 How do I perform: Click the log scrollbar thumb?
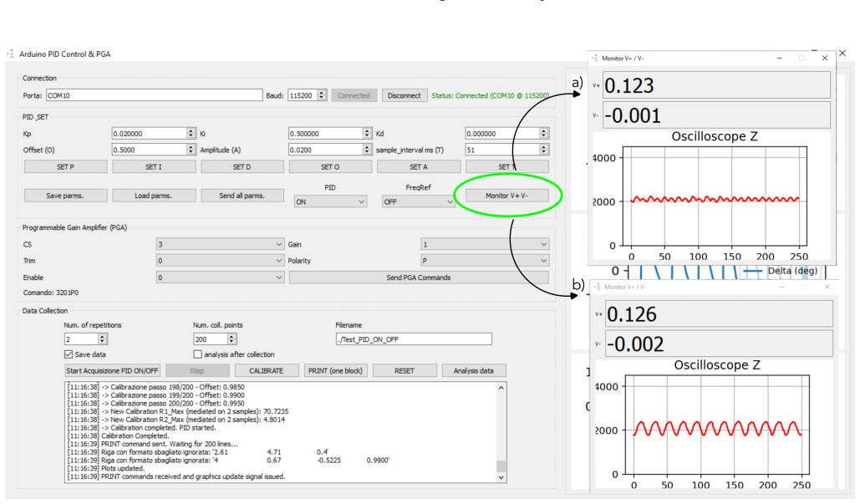501,466
